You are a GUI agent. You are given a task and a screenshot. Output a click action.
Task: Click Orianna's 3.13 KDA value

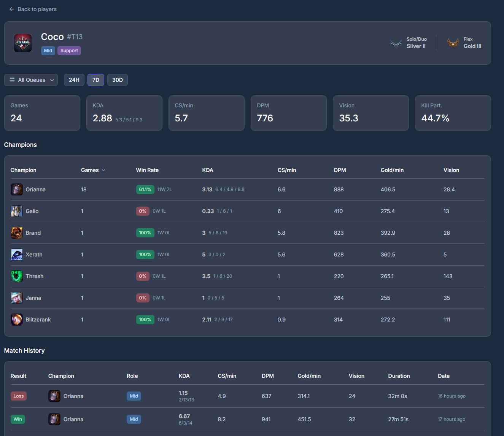207,189
